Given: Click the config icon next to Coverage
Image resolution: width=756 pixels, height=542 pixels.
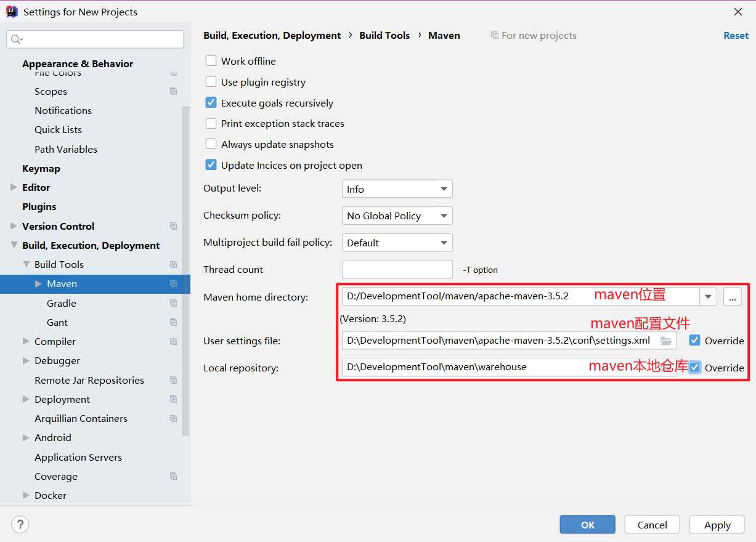Looking at the screenshot, I should [174, 476].
